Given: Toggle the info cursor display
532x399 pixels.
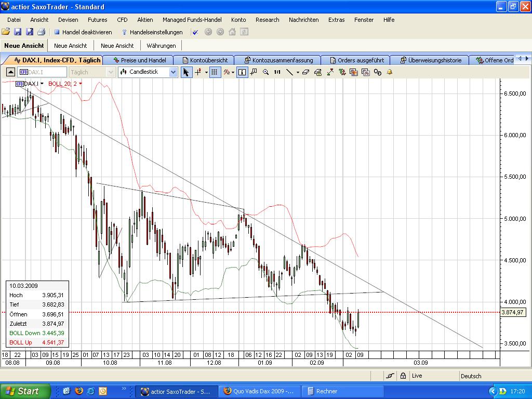Looking at the screenshot, I should 241,72.
